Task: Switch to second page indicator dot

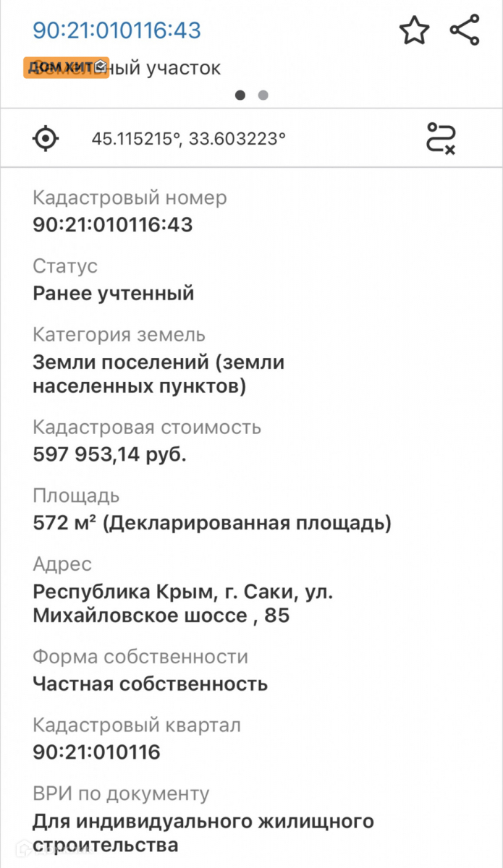Action: (x=263, y=95)
